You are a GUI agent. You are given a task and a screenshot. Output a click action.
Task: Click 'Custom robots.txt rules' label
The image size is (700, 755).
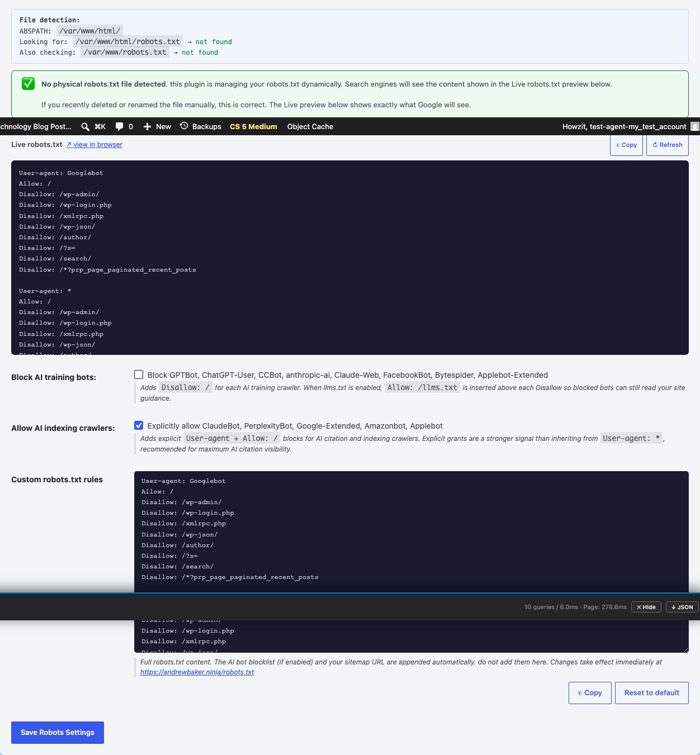[x=57, y=479]
